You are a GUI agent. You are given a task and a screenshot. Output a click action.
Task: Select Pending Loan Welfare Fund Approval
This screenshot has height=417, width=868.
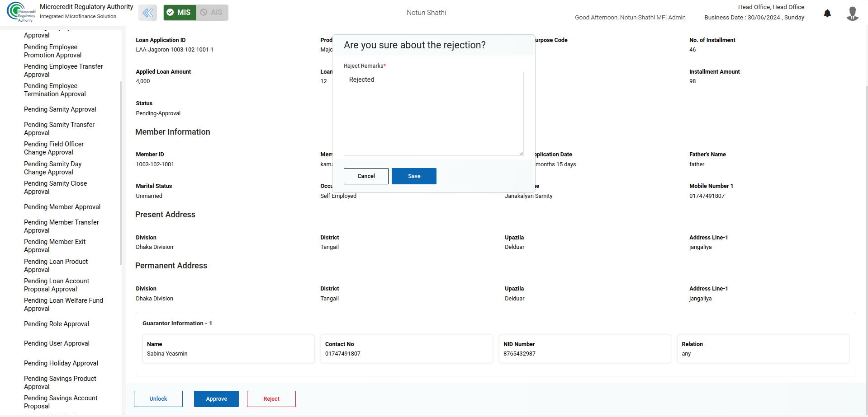pos(63,305)
